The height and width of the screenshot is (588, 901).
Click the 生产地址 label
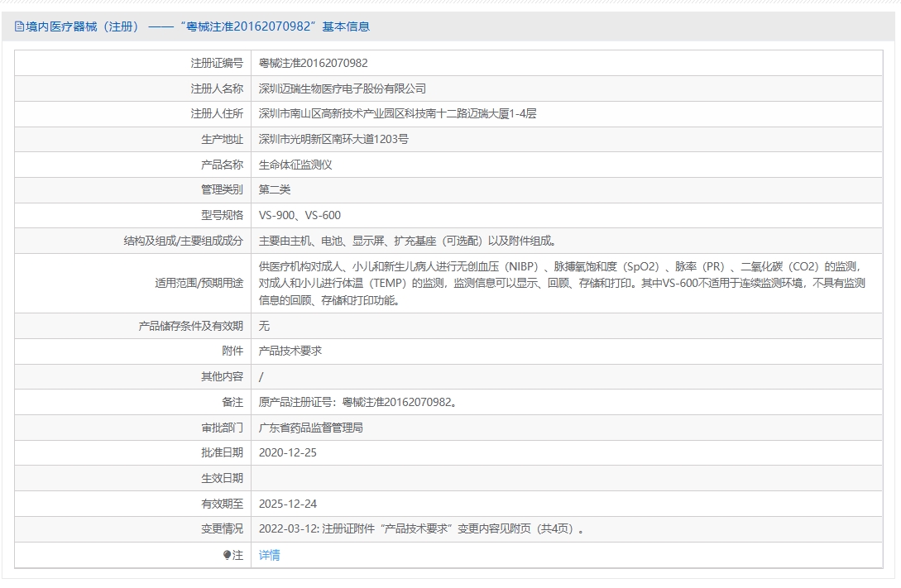(222, 139)
